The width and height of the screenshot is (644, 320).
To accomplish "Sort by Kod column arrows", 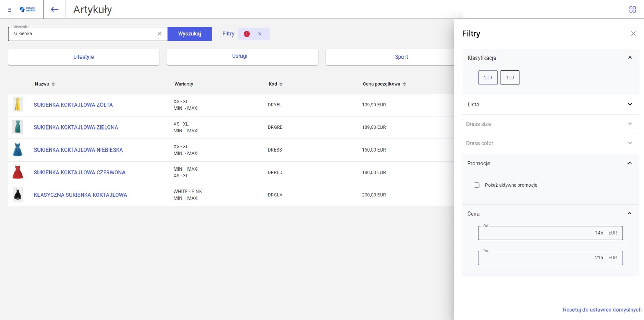I will [x=281, y=84].
